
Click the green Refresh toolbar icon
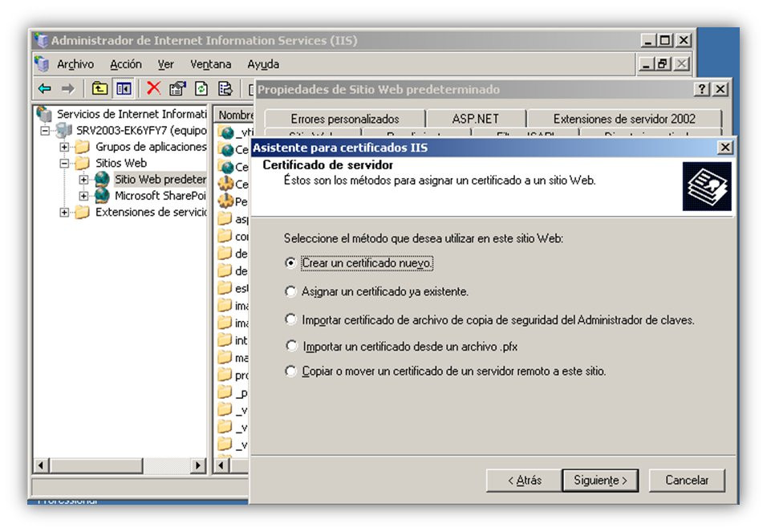coord(201,88)
